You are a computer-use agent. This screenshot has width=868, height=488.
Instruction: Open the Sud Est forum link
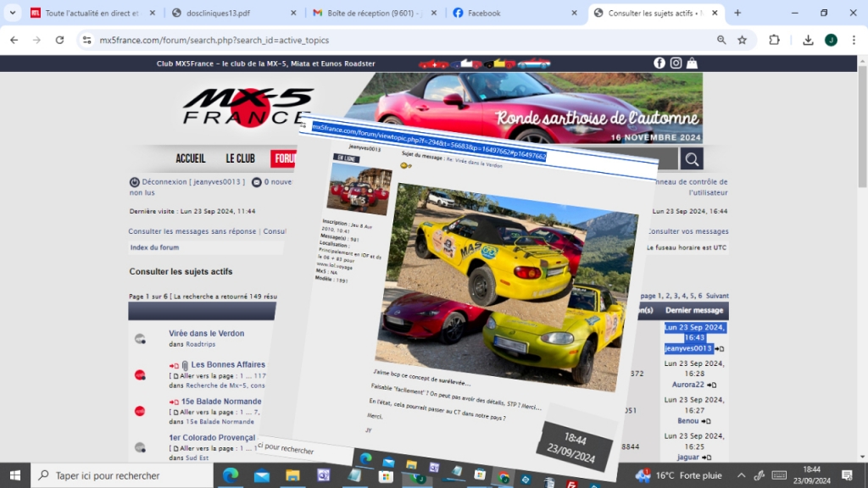[x=197, y=458]
